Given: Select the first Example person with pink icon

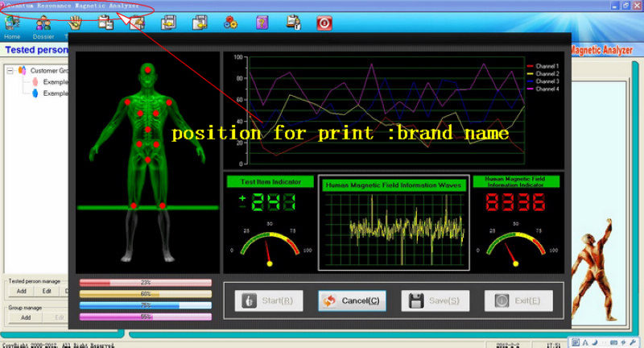Looking at the screenshot, I should [x=55, y=81].
